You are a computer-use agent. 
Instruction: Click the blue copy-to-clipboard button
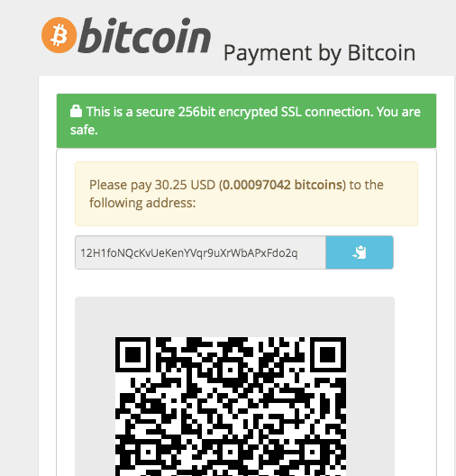(360, 252)
